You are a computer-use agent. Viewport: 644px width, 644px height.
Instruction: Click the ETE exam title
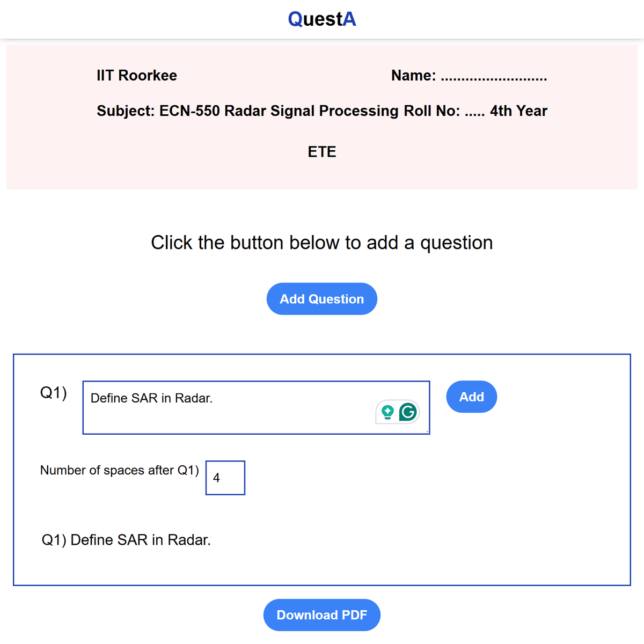pyautogui.click(x=322, y=152)
